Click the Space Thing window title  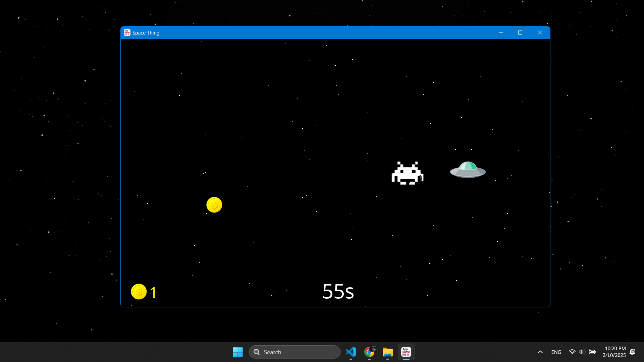[146, 33]
